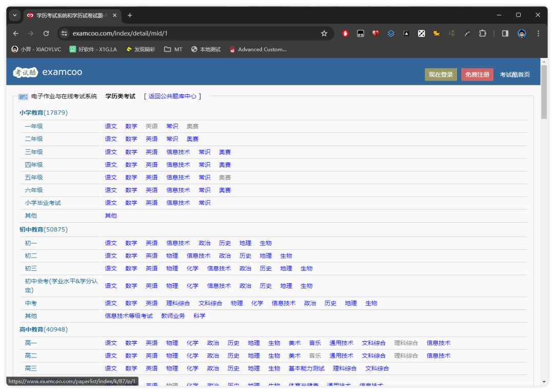Open a new browser tab
The height and width of the screenshot is (392, 554).
[x=130, y=15]
